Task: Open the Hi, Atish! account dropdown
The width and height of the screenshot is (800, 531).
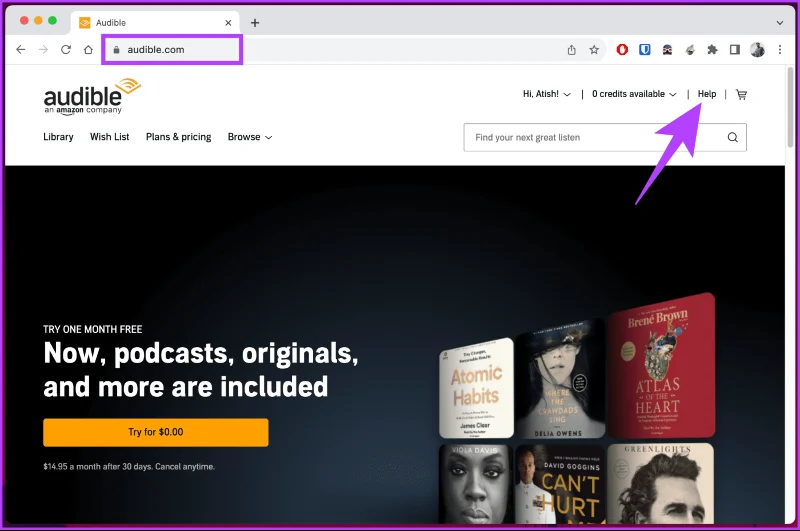Action: [546, 94]
